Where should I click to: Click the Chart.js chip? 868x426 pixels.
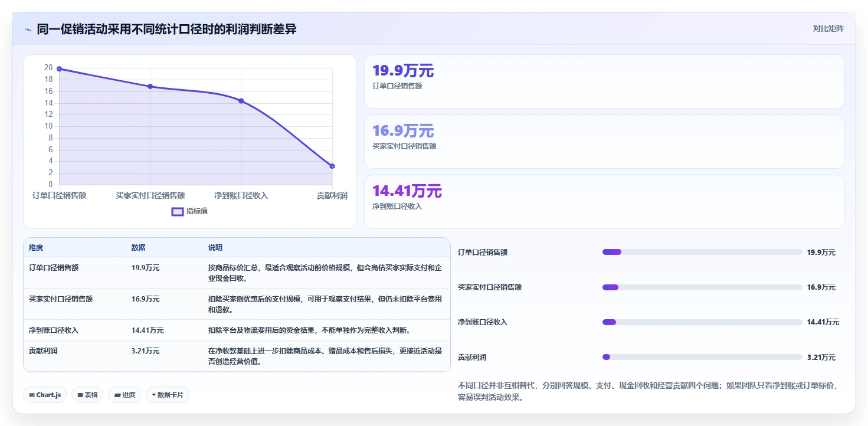[45, 395]
